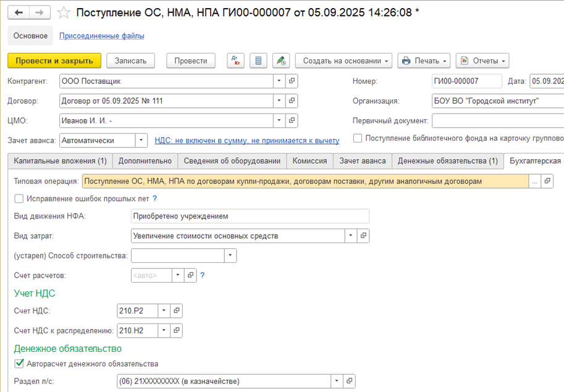Click the Провести button

click(191, 60)
